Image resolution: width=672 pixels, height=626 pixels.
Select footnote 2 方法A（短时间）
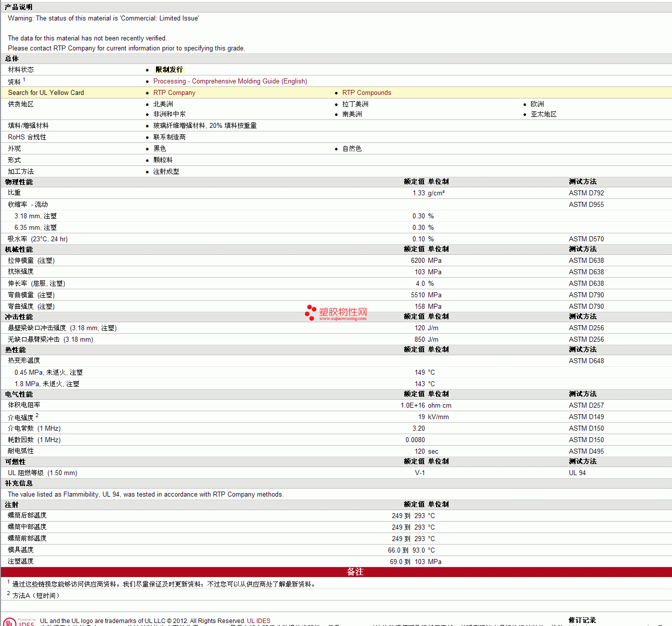click(36, 596)
